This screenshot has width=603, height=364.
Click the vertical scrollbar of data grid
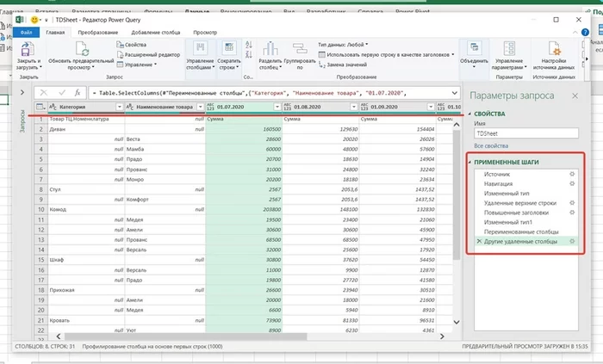(457, 195)
